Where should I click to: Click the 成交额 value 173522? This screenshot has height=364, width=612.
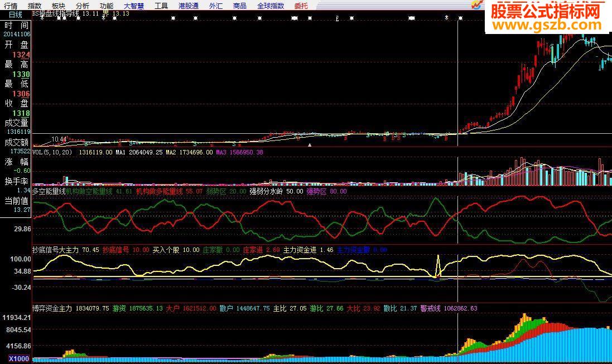pyautogui.click(x=20, y=152)
